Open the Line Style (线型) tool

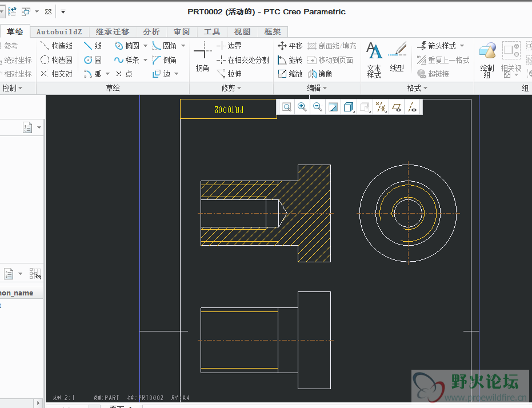click(397, 57)
